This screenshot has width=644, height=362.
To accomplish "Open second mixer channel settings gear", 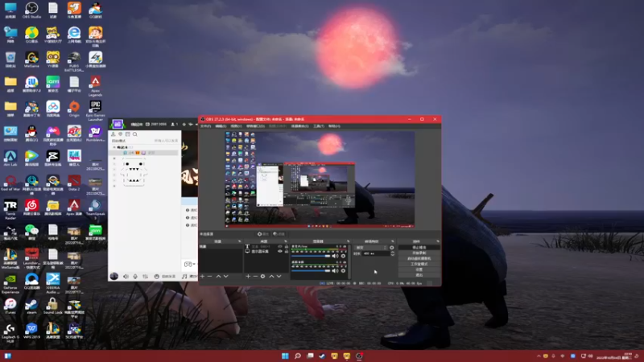I will click(x=343, y=271).
